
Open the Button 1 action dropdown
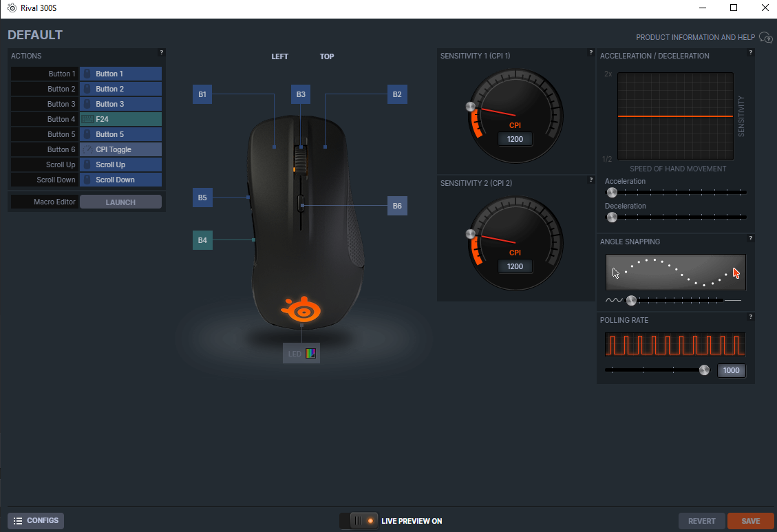(120, 74)
